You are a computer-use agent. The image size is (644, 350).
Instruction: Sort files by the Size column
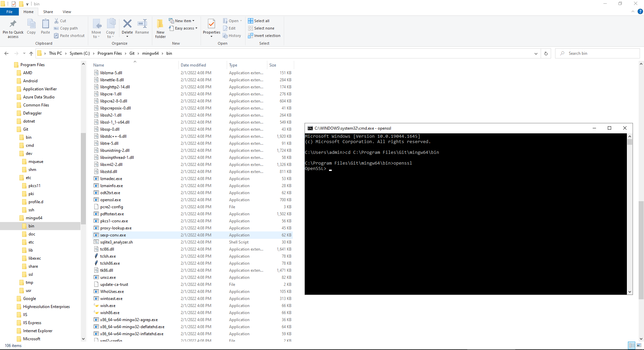click(273, 65)
